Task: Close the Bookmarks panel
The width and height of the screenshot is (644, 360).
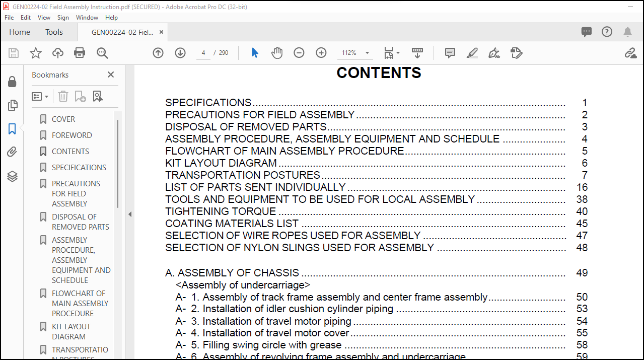Action: (x=111, y=75)
